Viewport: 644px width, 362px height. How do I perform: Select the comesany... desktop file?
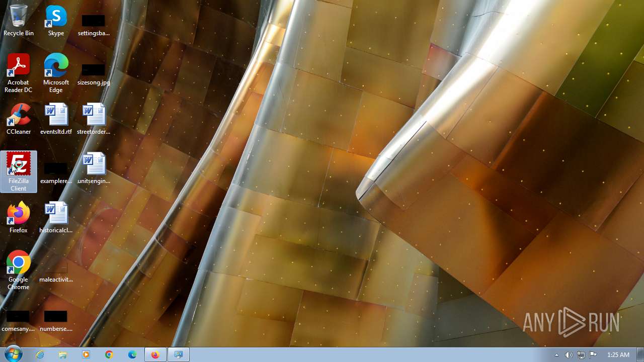pos(19,321)
